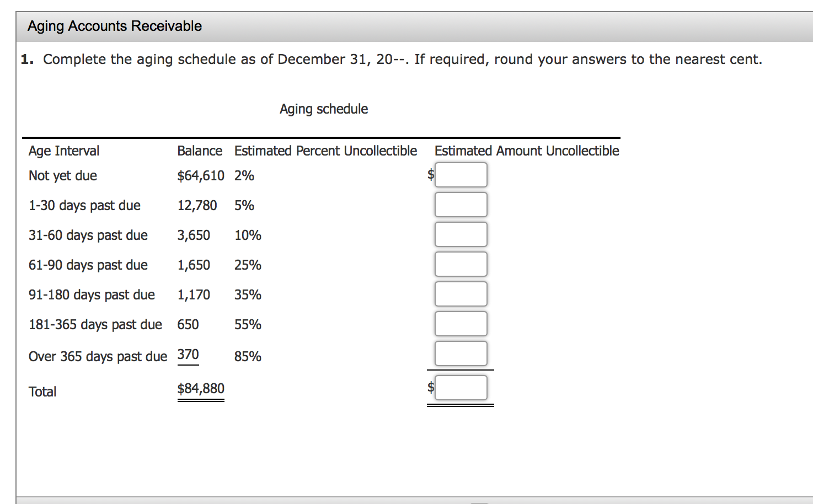Select the Over 365 days amount field
The image size is (813, 504).
[461, 353]
